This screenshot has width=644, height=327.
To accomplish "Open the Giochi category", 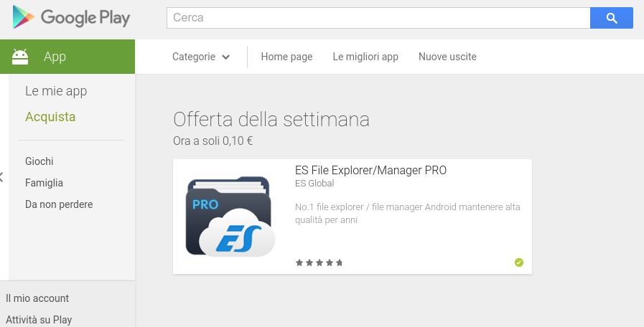I will 39,161.
